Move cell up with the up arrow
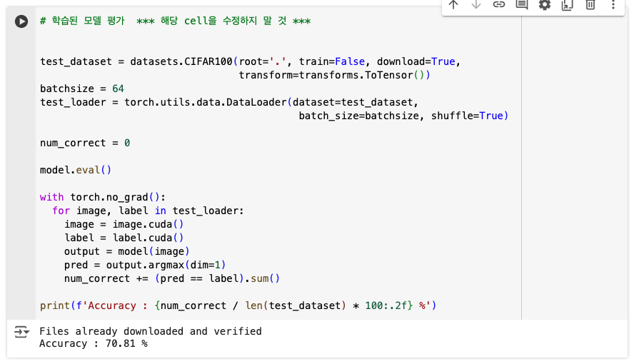This screenshot has width=634, height=364. (x=453, y=5)
